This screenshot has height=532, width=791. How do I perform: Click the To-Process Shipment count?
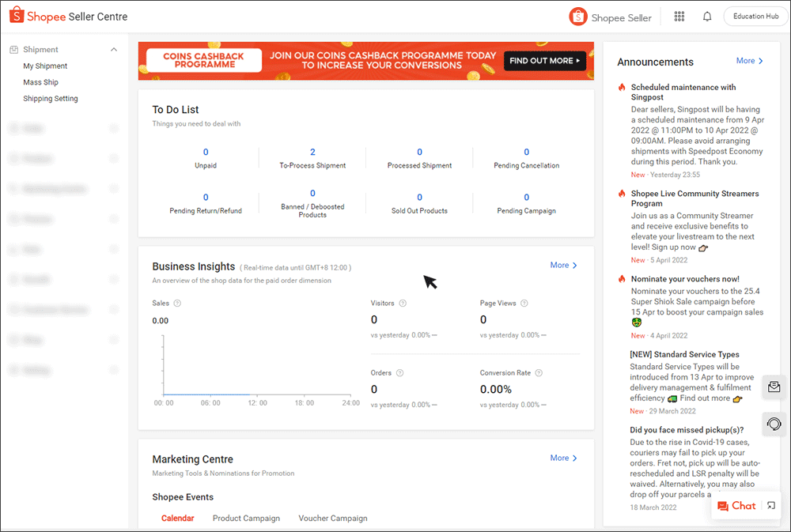click(312, 152)
